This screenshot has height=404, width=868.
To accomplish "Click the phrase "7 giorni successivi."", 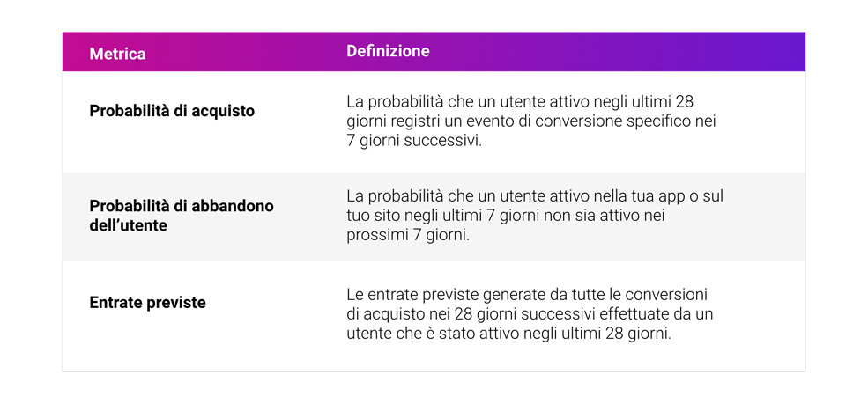I will [415, 140].
